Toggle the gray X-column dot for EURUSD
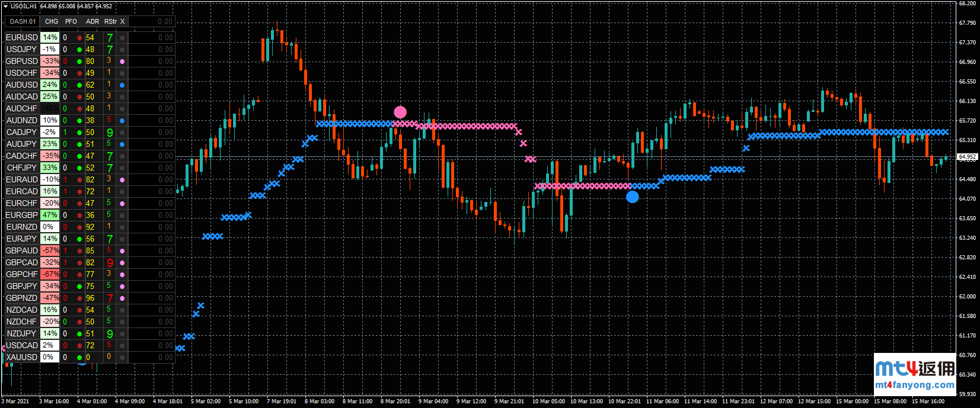The height and width of the screenshot is (408, 980). [122, 37]
